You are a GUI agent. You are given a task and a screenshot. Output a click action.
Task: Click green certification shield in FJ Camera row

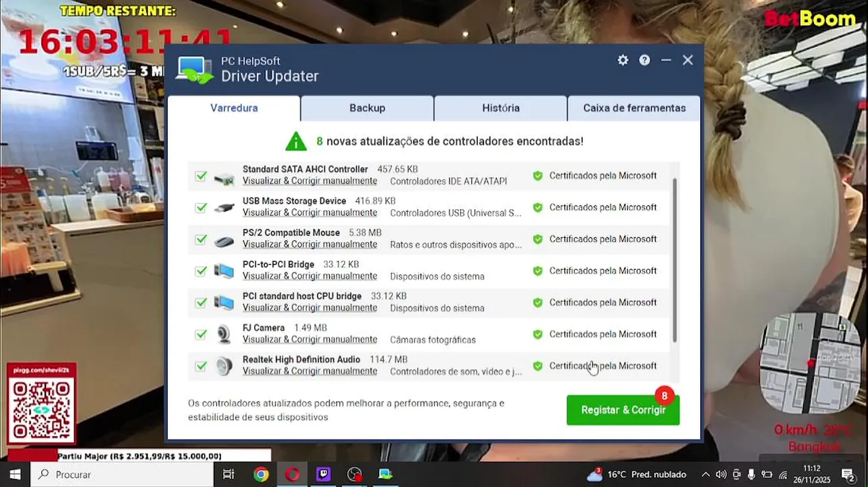(x=537, y=334)
